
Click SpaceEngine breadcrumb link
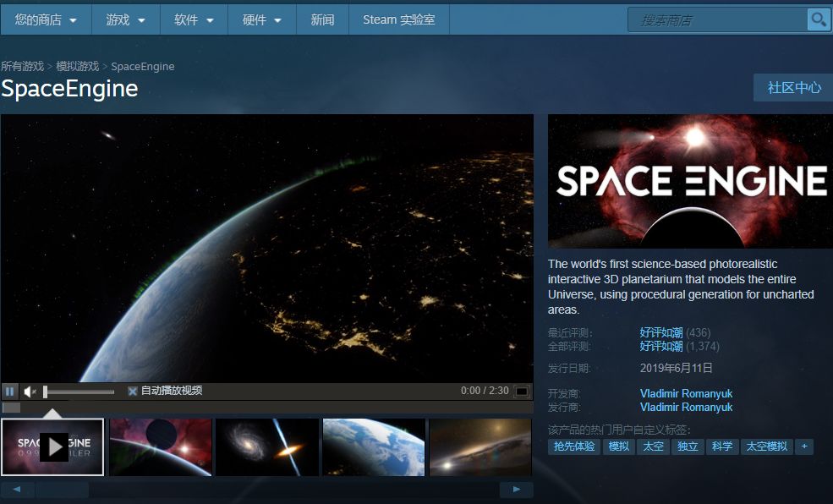click(142, 67)
